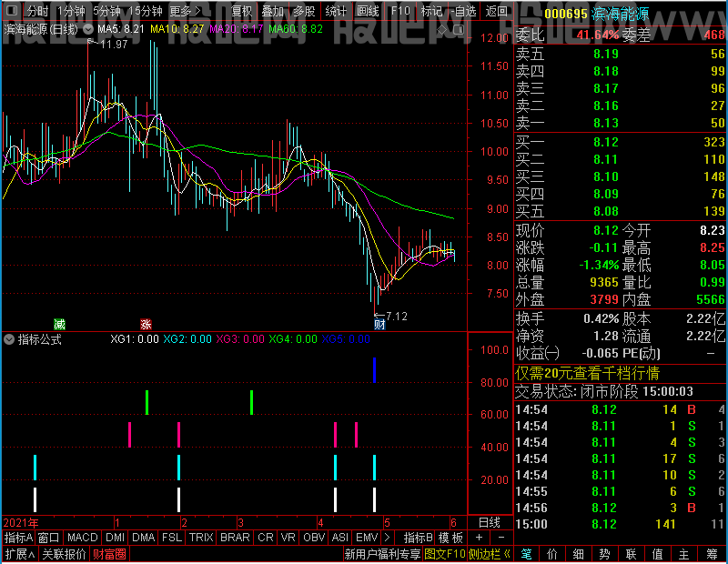Click the 财 marker below the low
Viewport: 728px width, 564px height.
[379, 325]
